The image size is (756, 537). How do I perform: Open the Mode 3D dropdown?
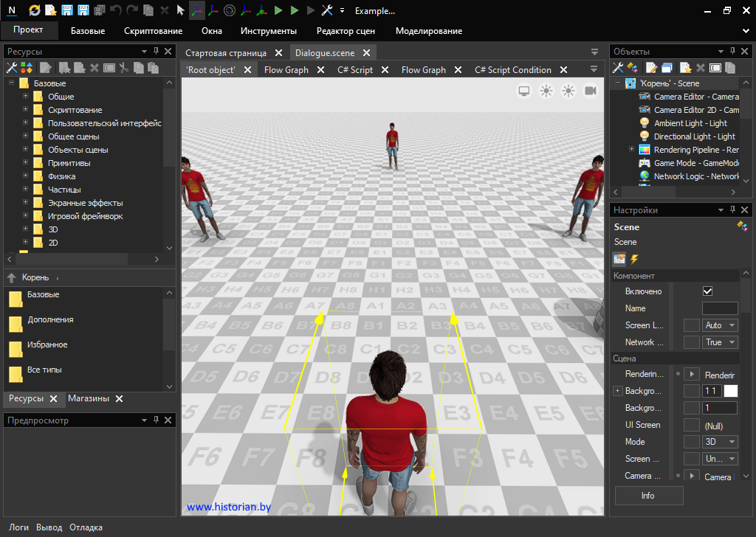pos(721,442)
